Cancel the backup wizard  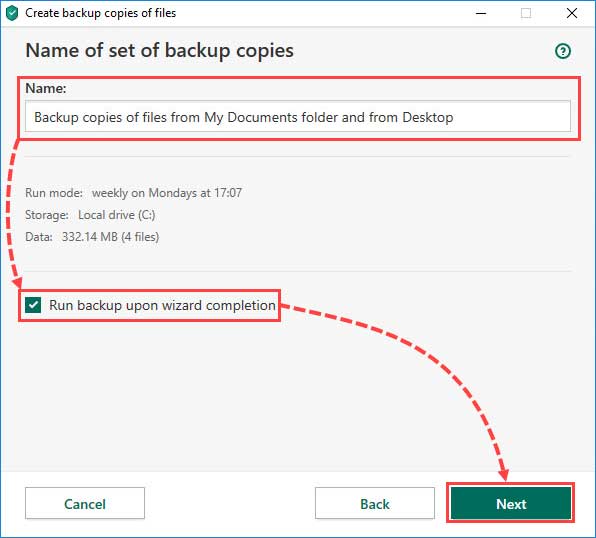tap(85, 503)
